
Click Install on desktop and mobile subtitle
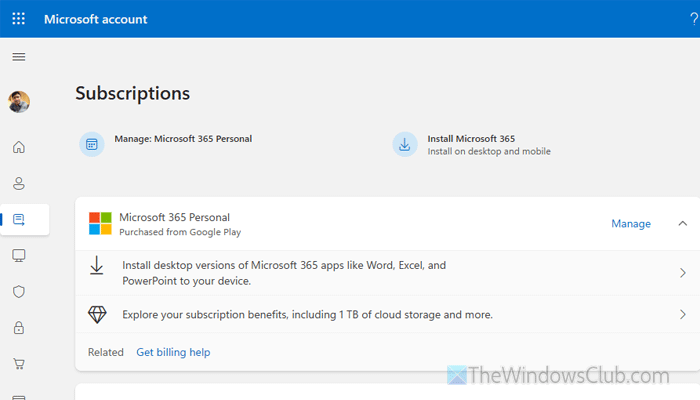[x=489, y=151]
